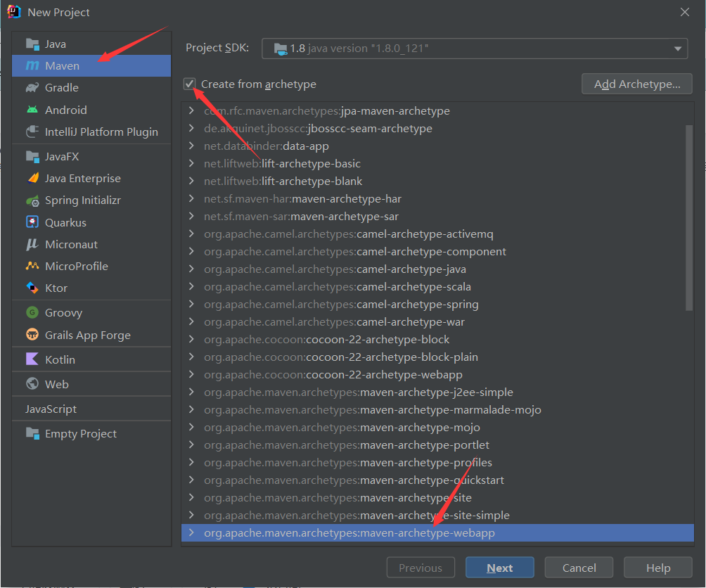This screenshot has width=706, height=588.
Task: Expand maven-archetype-webapp node
Action: click(191, 532)
